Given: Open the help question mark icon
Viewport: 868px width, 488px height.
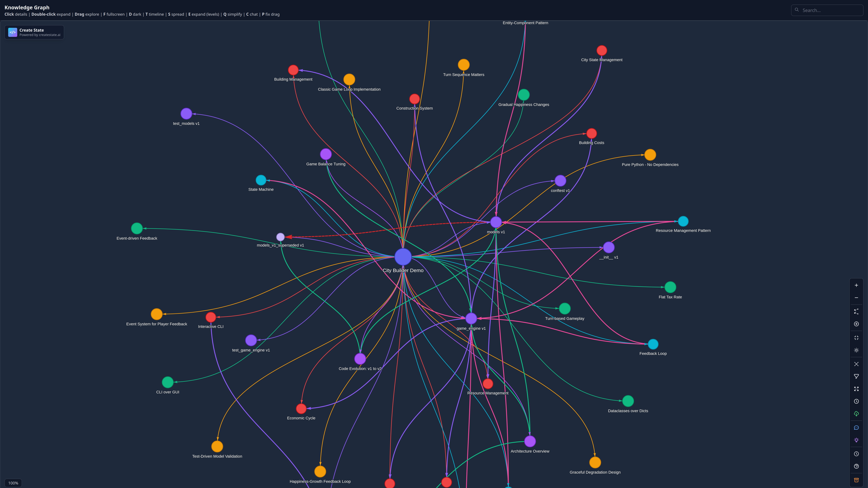Looking at the screenshot, I should [856, 466].
